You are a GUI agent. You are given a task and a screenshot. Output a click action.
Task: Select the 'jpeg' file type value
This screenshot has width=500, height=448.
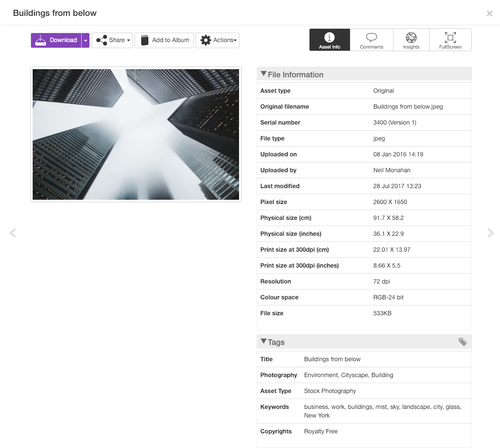379,139
